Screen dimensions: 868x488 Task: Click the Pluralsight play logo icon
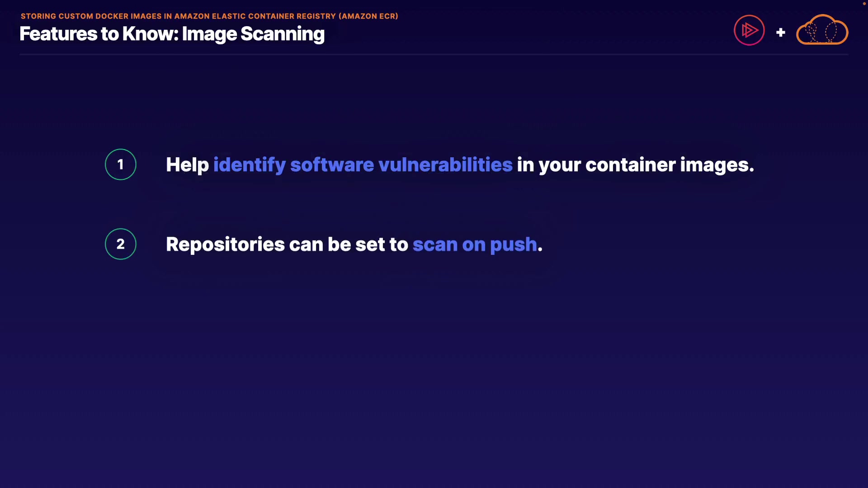(x=749, y=30)
